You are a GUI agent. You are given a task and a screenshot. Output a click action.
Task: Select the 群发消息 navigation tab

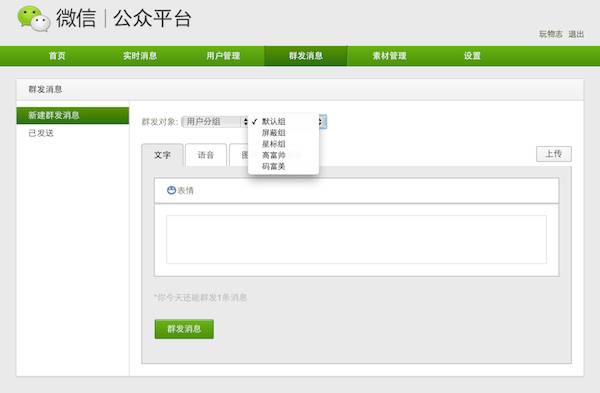[x=306, y=56]
